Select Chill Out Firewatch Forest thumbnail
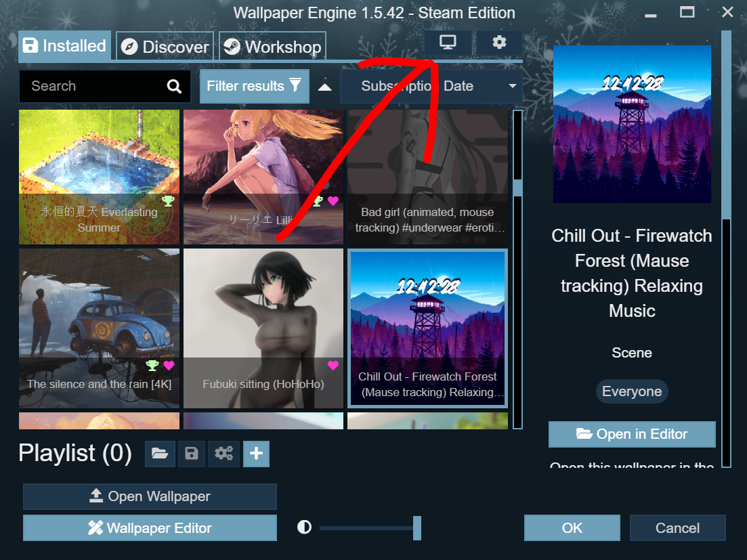 point(428,328)
